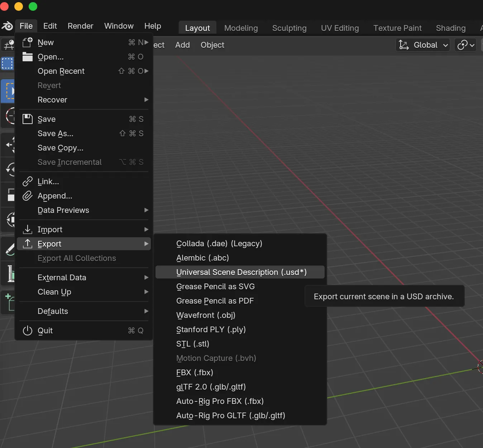Click the New file icon
This screenshot has width=483, height=448.
coord(28,42)
